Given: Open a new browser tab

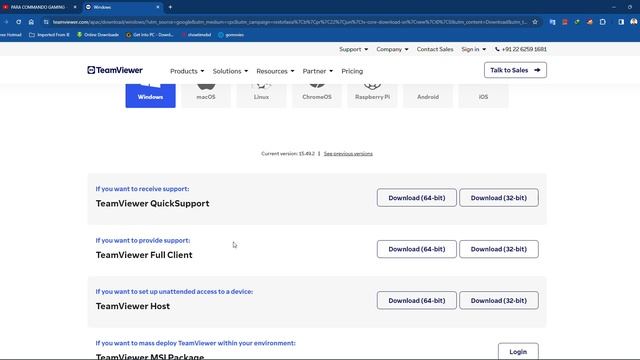Looking at the screenshot, I should click(170, 7).
